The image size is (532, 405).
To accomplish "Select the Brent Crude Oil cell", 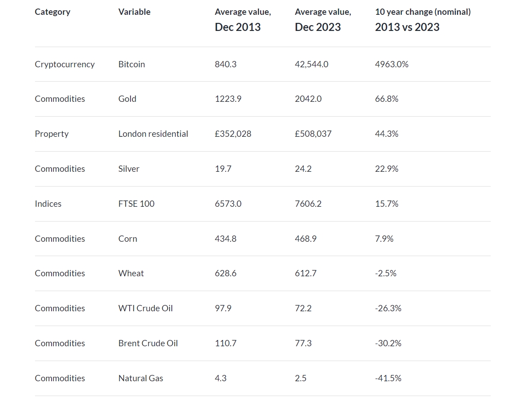I will click(x=148, y=343).
